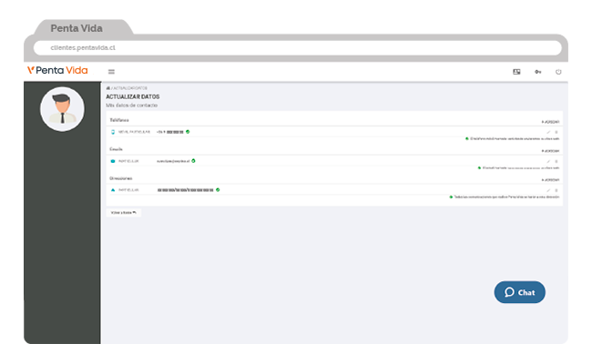Click the Mis datos de contacto subtitle
592x364 pixels.
point(132,106)
